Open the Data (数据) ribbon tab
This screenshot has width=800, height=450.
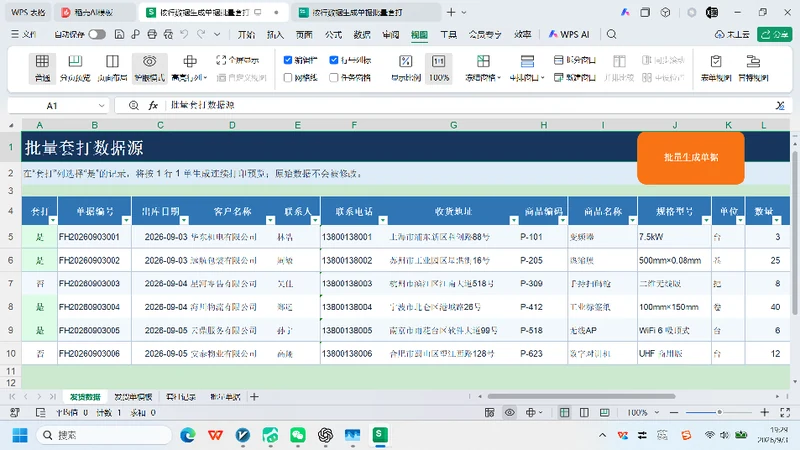tap(362, 34)
